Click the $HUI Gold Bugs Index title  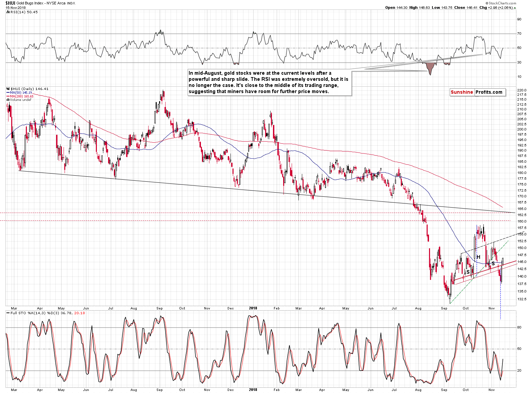click(x=40, y=3)
